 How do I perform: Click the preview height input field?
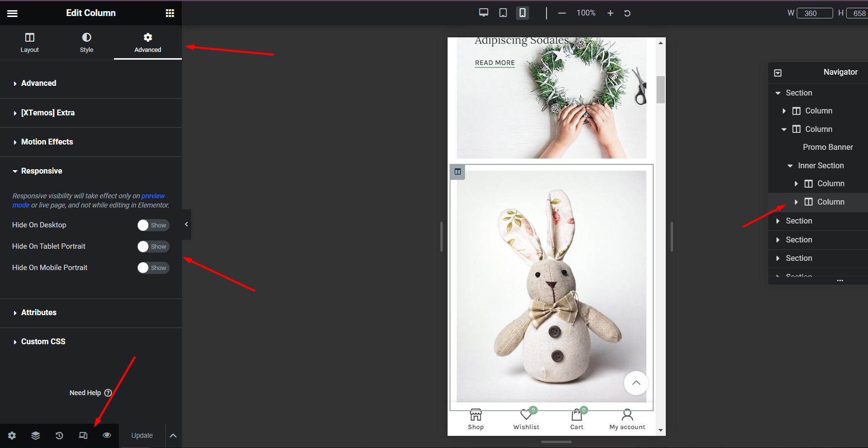tap(857, 13)
